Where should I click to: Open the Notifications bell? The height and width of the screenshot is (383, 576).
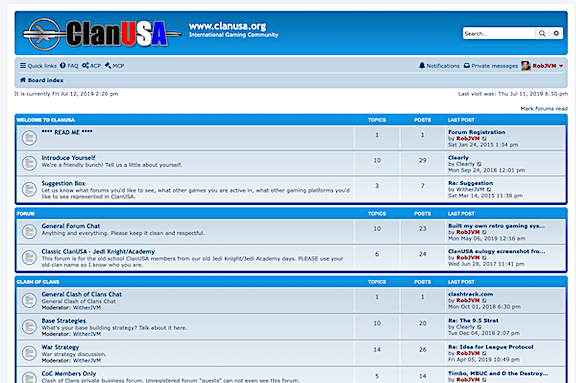pos(439,66)
